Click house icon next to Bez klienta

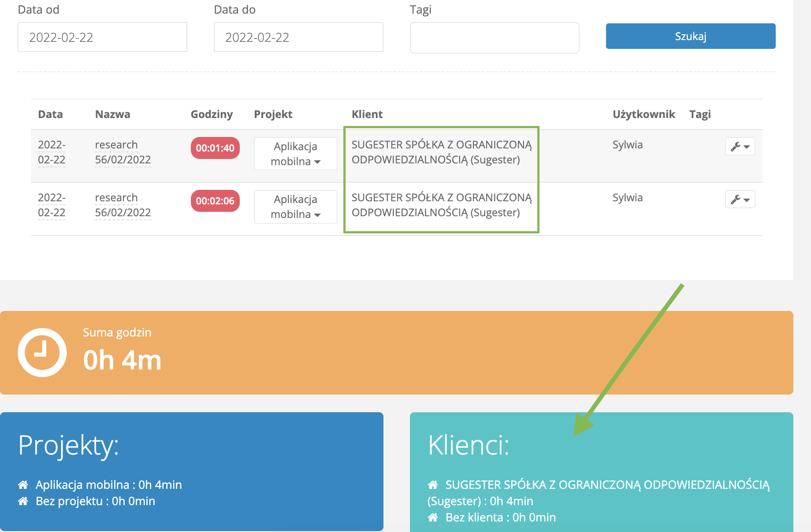pos(433,517)
